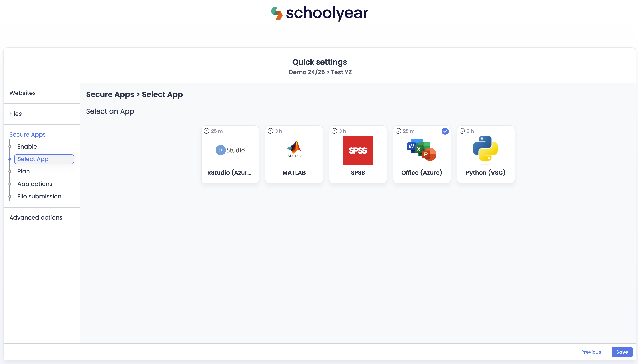Expand the Advanced options section

(36, 217)
